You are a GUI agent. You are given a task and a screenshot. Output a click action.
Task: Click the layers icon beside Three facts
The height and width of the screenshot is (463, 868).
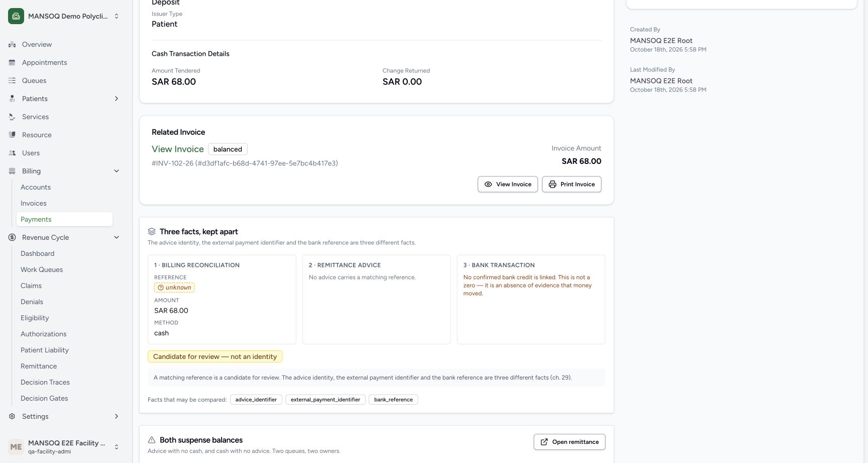152,232
